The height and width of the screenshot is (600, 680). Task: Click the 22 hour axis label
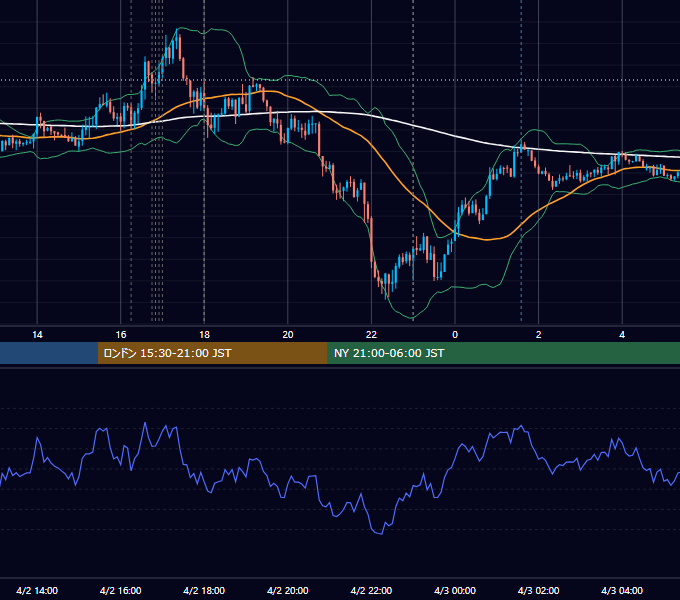click(371, 335)
